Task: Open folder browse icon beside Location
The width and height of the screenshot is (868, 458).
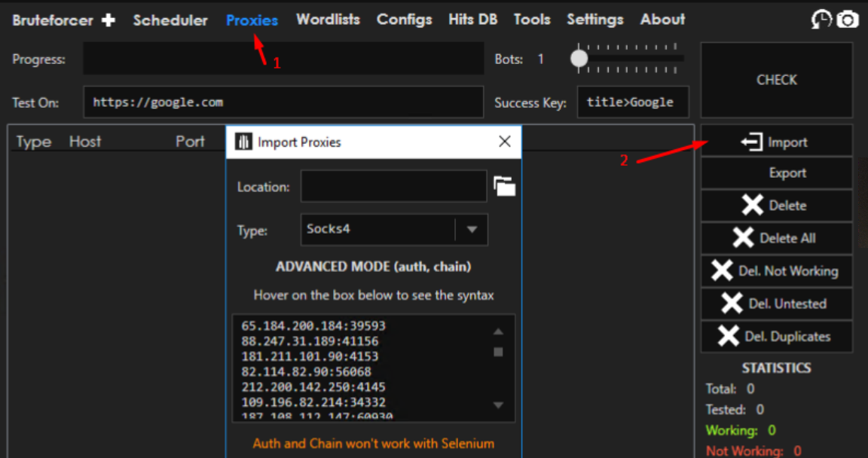Action: click(504, 186)
